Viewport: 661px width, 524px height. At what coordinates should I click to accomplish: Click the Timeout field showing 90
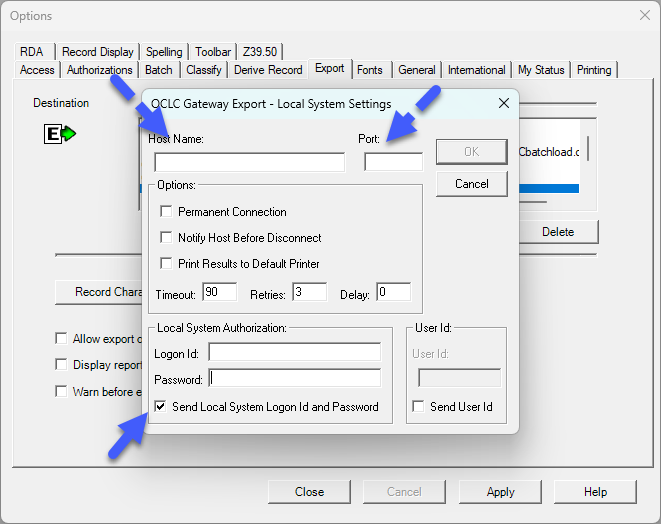[x=220, y=292]
